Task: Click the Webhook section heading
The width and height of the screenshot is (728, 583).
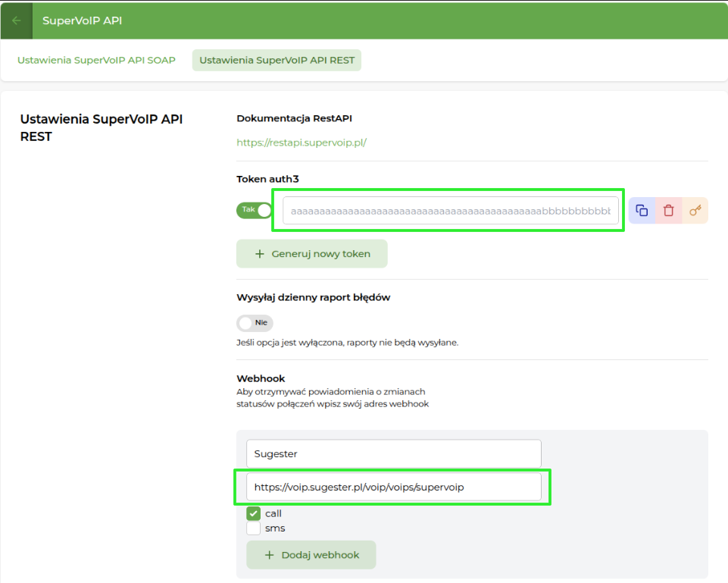Action: [261, 378]
